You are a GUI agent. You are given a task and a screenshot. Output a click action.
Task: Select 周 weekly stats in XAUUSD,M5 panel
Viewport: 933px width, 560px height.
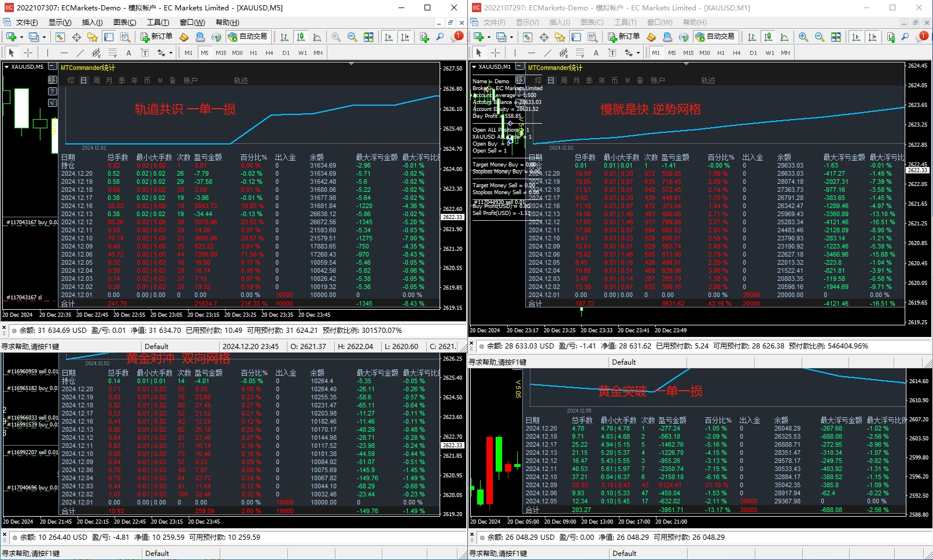coord(97,80)
